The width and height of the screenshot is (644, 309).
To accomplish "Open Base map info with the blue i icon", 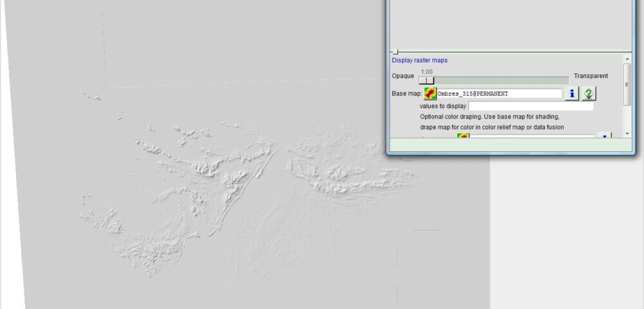I will [571, 94].
